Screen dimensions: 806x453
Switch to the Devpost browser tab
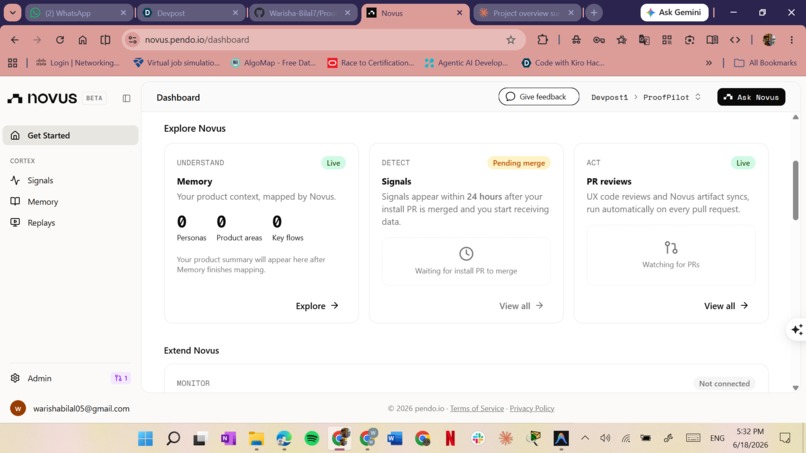190,13
